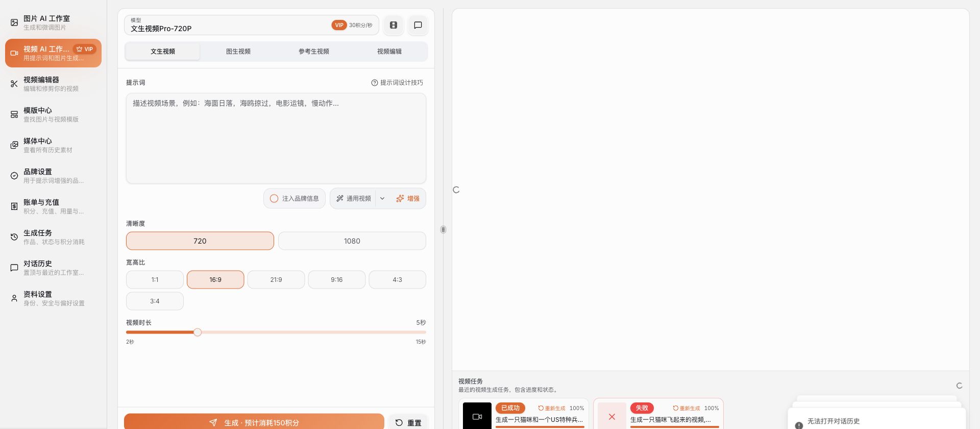The image size is (980, 429).
Task: Click task title 生成一只猫咪飞起来的视频
Action: point(671,420)
